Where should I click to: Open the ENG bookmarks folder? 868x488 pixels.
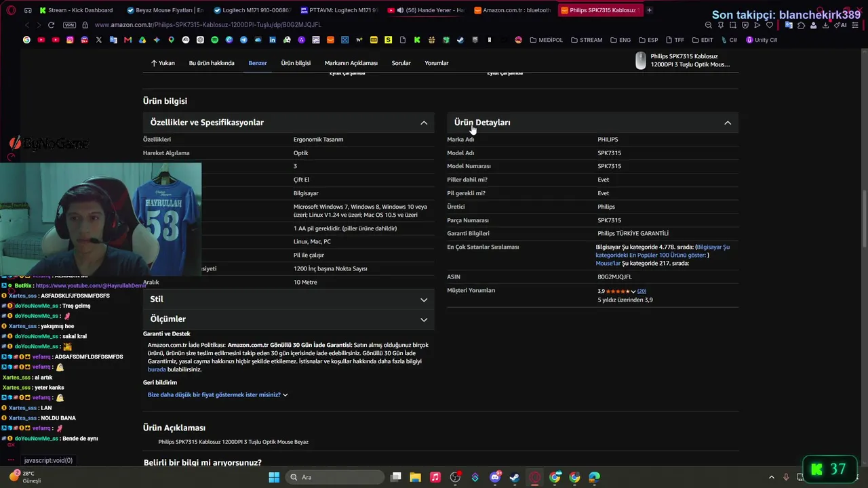[620, 40]
